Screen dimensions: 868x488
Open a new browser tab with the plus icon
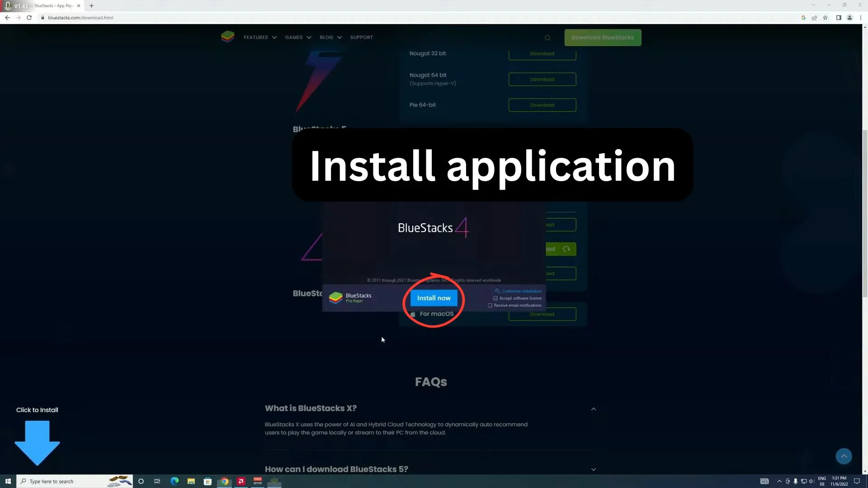(x=91, y=6)
